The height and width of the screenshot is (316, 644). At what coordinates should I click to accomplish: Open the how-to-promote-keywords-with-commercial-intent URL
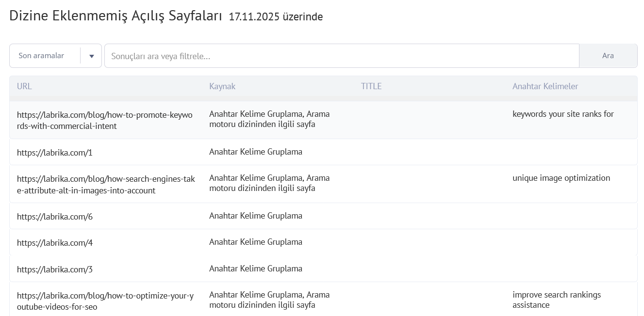point(105,120)
